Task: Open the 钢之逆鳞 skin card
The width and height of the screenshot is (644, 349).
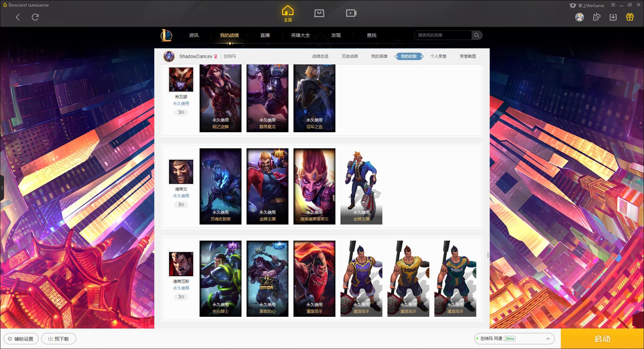Action: [x=220, y=98]
